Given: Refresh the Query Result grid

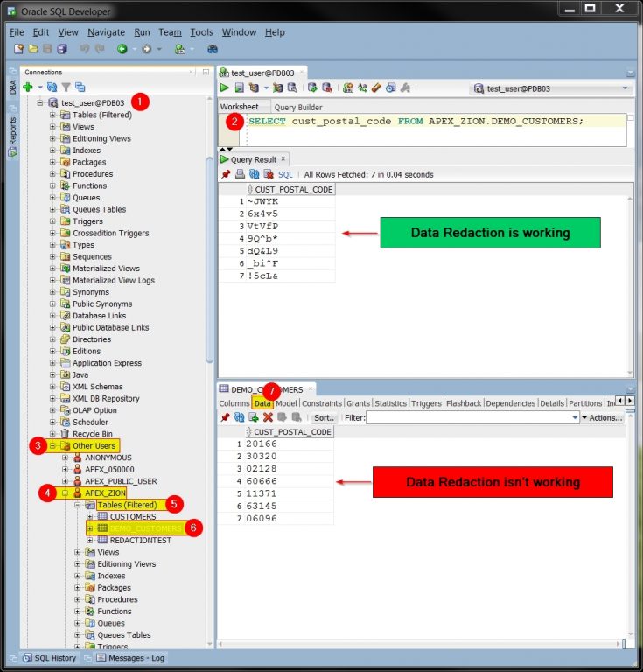Looking at the screenshot, I should point(255,174).
